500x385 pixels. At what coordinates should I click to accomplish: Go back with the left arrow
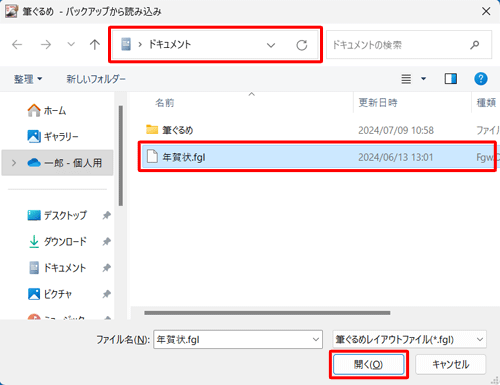pyautogui.click(x=17, y=44)
